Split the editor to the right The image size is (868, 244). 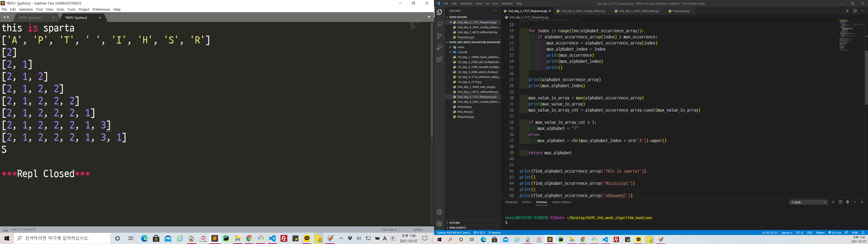[855, 11]
